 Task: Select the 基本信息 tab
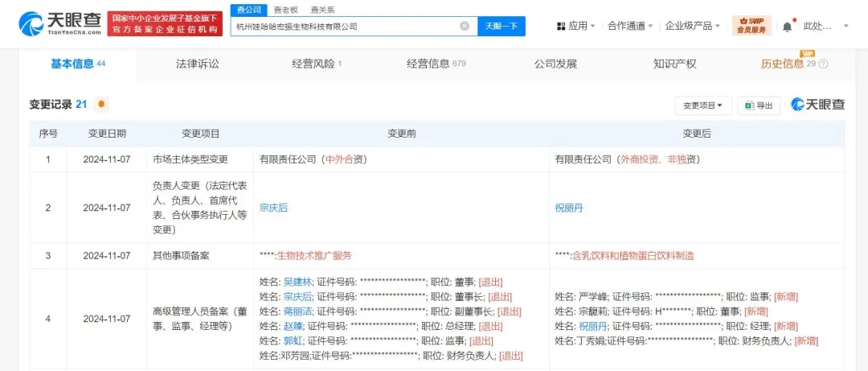[78, 64]
